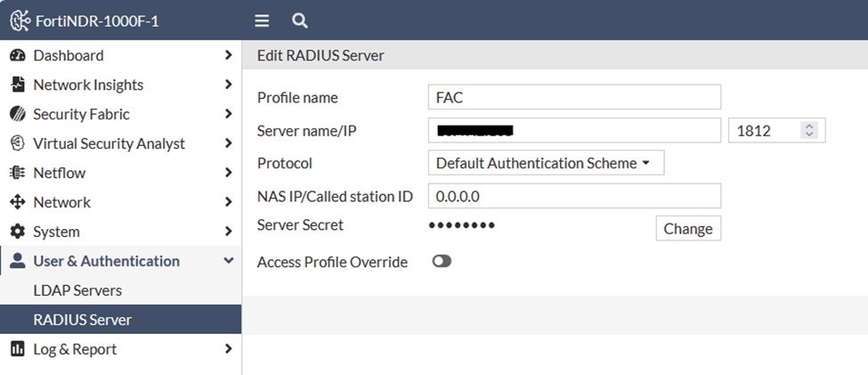This screenshot has height=375, width=868.
Task: Expand the Dashboard chevron
Action: click(228, 55)
